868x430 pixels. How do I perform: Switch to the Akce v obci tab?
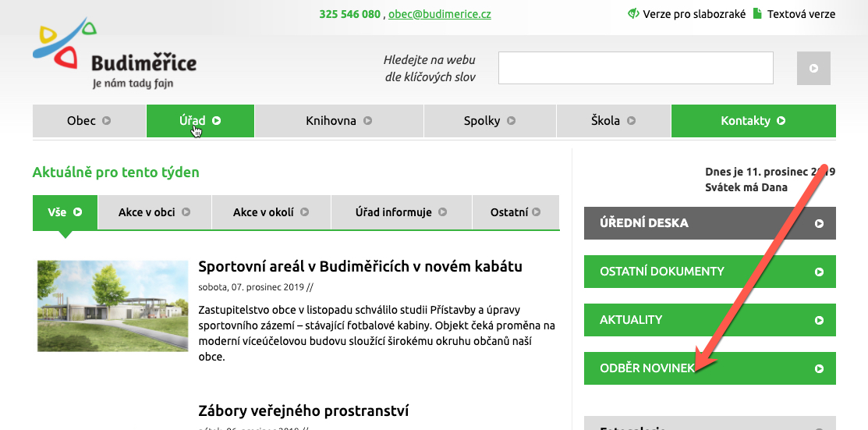[154, 212]
